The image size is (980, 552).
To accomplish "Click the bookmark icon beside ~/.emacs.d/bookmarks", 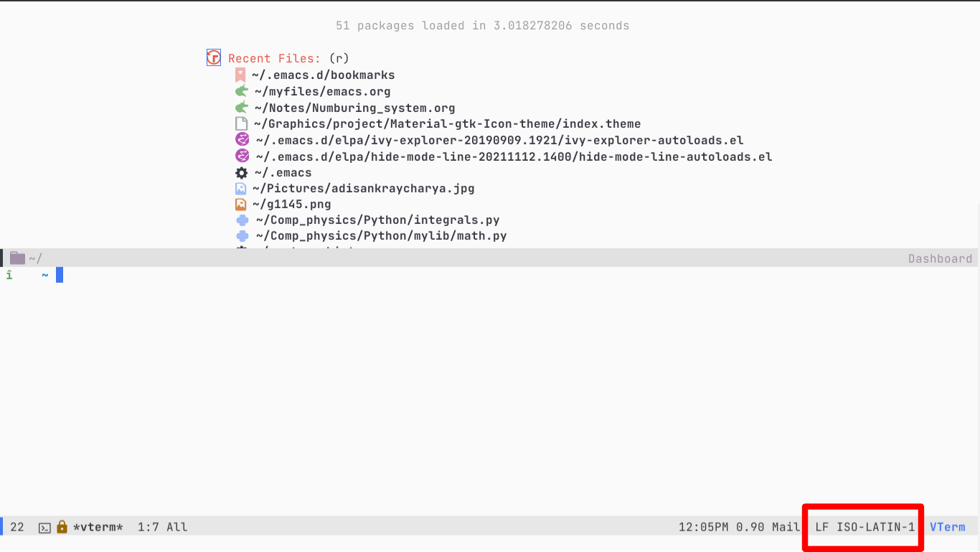I will tap(240, 75).
